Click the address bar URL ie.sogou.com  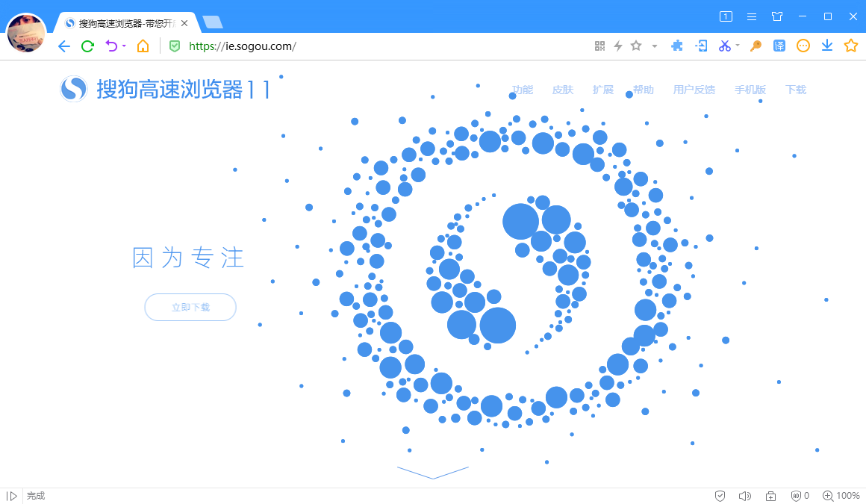coord(243,46)
